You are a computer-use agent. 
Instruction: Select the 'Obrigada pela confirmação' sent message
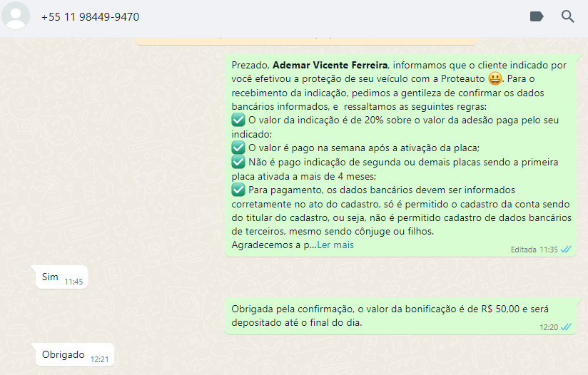(400, 316)
